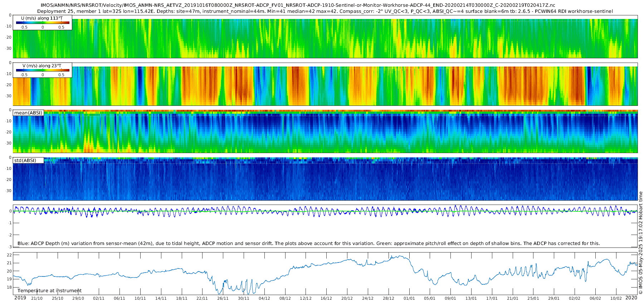Screen dimensions: 644x304
Task: Click the '21/01' date tick label
Action: click(x=513, y=299)
